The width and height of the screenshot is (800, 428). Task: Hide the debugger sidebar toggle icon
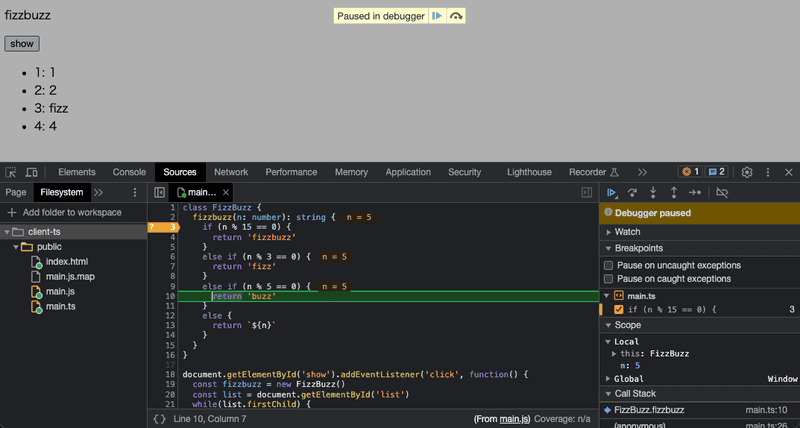587,192
